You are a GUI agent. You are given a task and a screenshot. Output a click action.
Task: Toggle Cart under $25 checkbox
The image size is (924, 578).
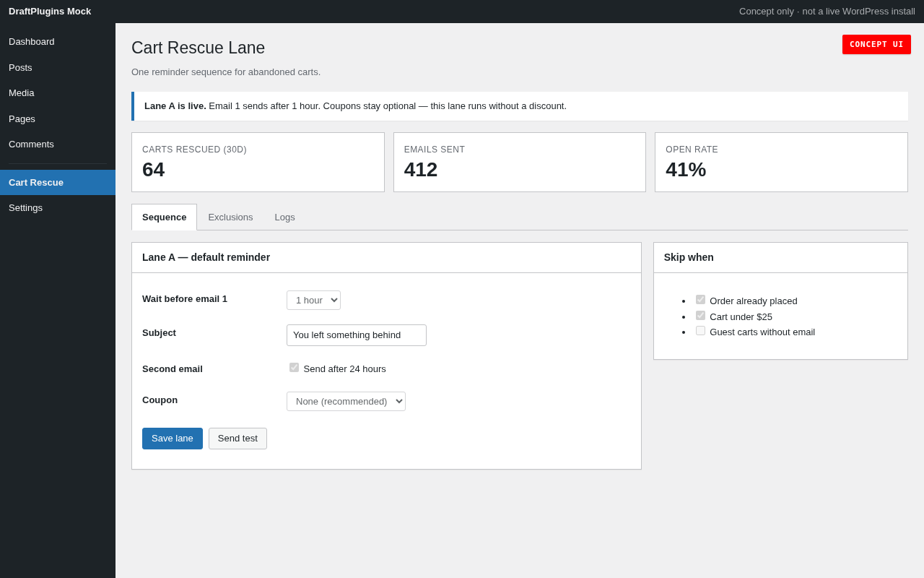point(700,316)
